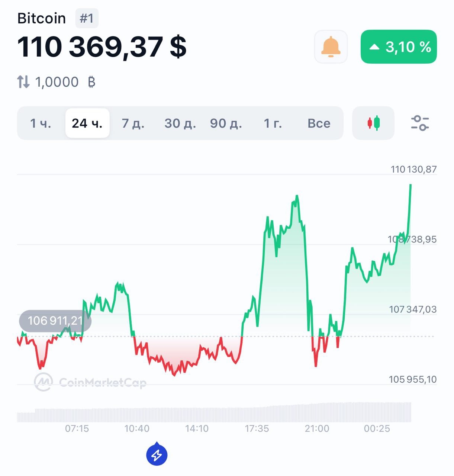Tap the blue lightning event marker
This screenshot has width=454, height=476.
click(157, 454)
